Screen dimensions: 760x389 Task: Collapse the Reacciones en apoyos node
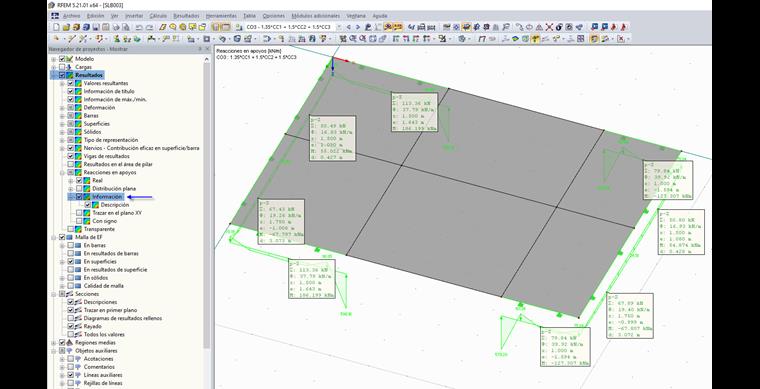coord(62,172)
